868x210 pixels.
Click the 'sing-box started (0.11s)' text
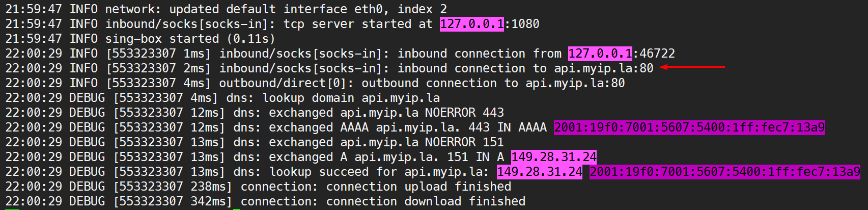pos(190,39)
